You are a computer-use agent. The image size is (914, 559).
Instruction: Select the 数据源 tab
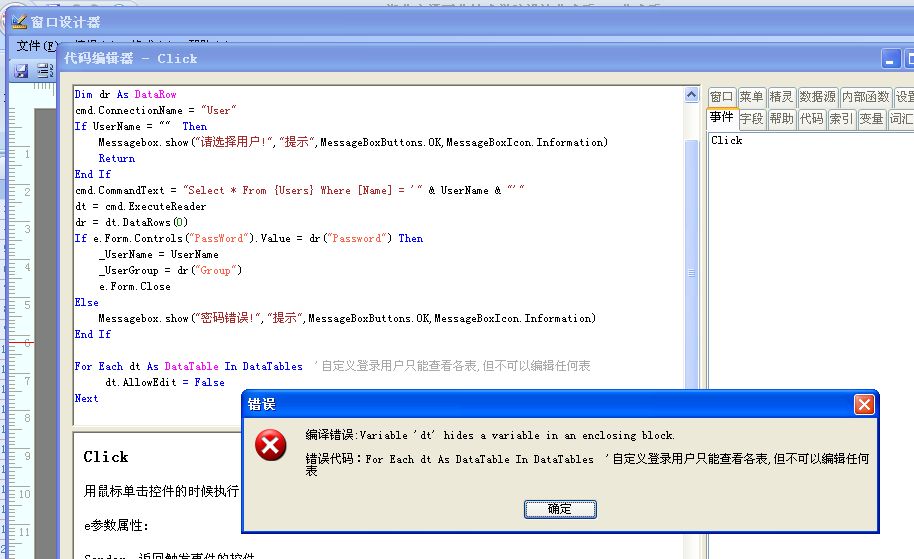(817, 97)
